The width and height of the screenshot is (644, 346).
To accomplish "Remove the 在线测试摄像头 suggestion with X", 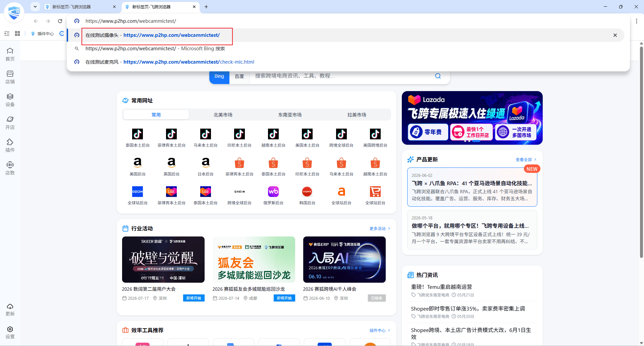I will coord(615,35).
